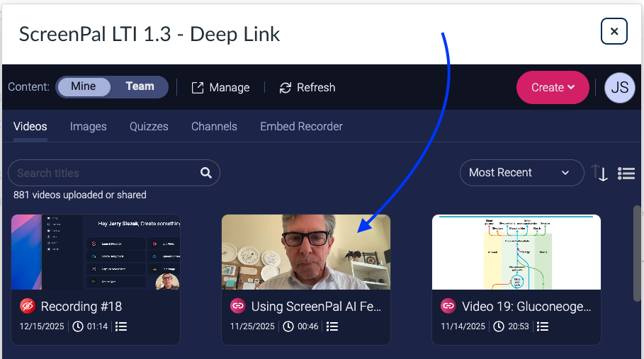Open details list icon for 20:53 video
Viewport: 644px width, 359px height.
pos(543,326)
